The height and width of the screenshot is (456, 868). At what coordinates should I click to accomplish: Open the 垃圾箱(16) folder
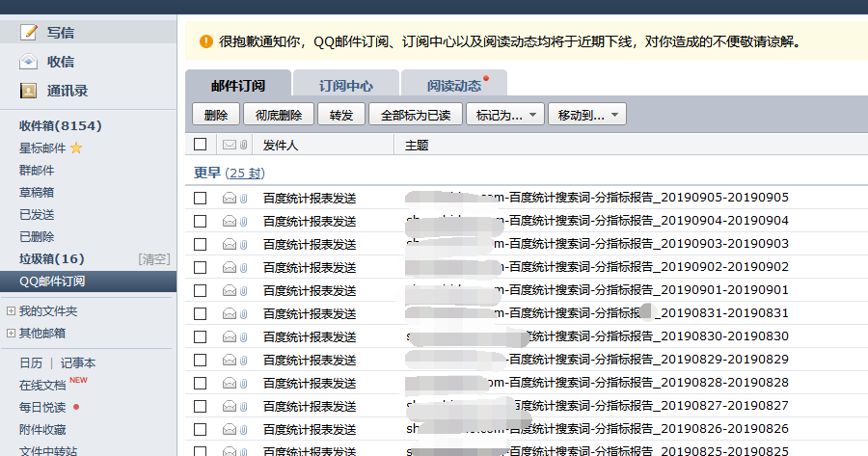pyautogui.click(x=51, y=259)
